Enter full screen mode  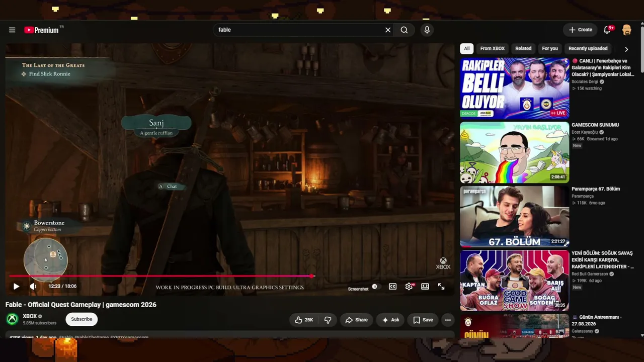coord(441,287)
